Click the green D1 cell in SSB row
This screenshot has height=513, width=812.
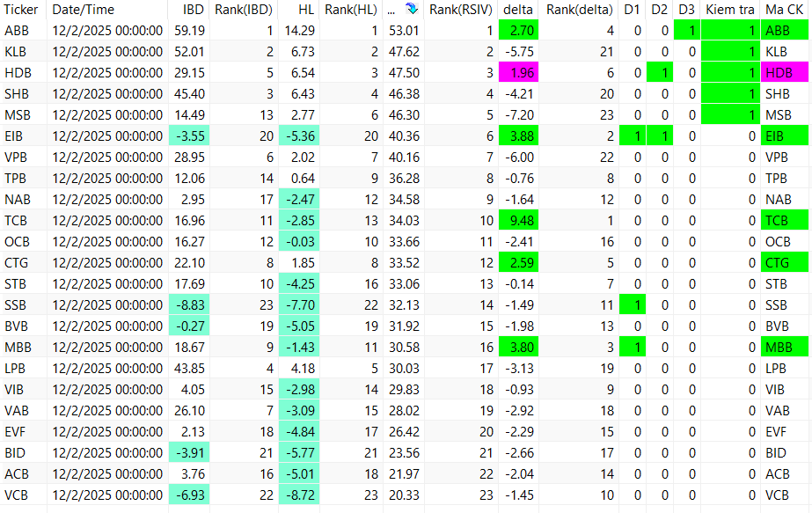[x=633, y=305]
